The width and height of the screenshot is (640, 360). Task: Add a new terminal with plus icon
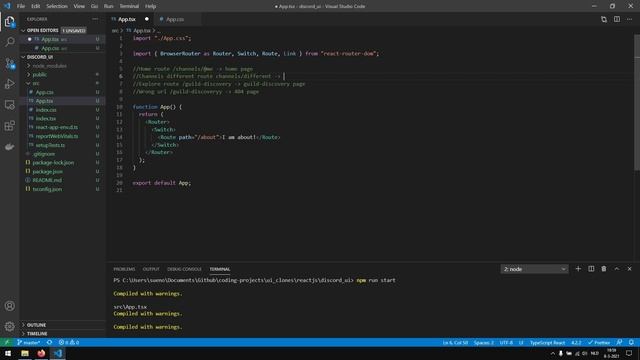578,269
